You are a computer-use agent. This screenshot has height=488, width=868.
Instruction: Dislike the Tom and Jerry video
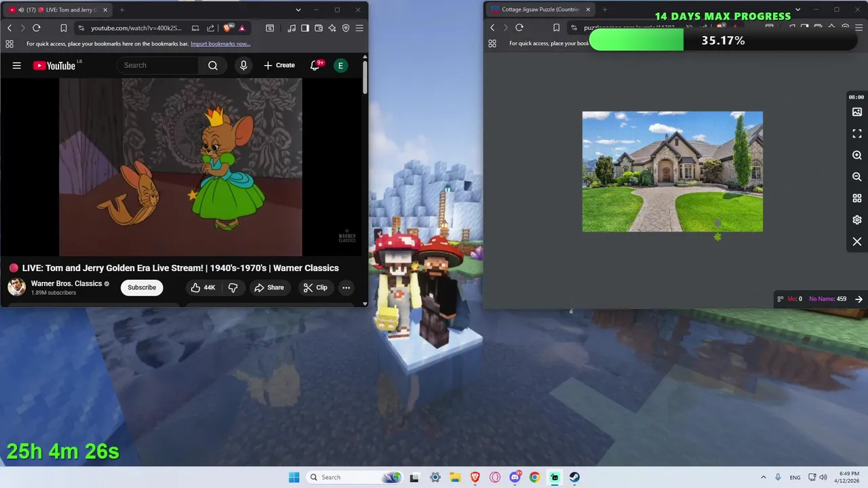pyautogui.click(x=233, y=287)
